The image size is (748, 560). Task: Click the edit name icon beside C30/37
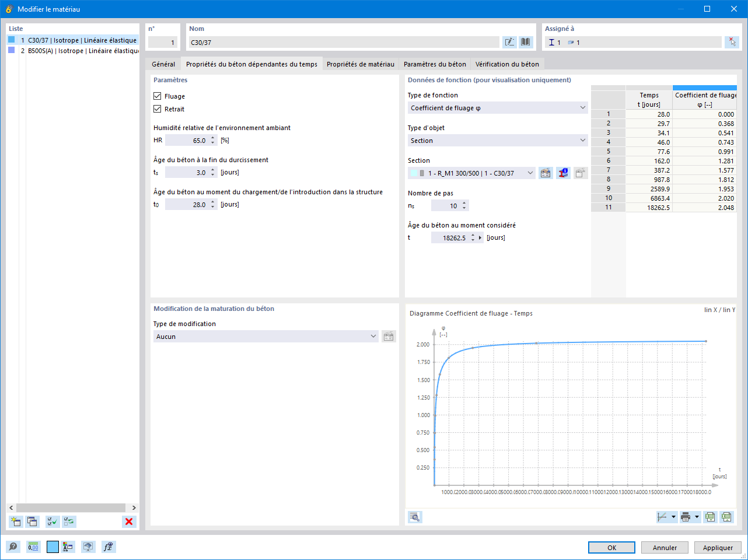509,42
